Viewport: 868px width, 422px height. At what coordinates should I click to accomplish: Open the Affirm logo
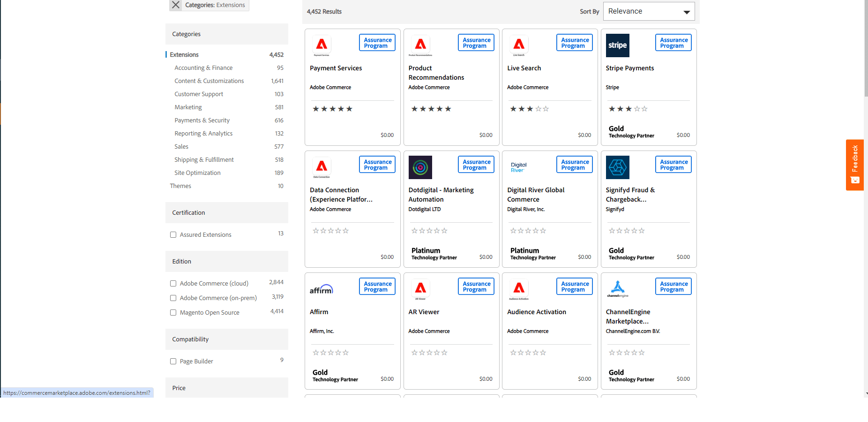[322, 289]
